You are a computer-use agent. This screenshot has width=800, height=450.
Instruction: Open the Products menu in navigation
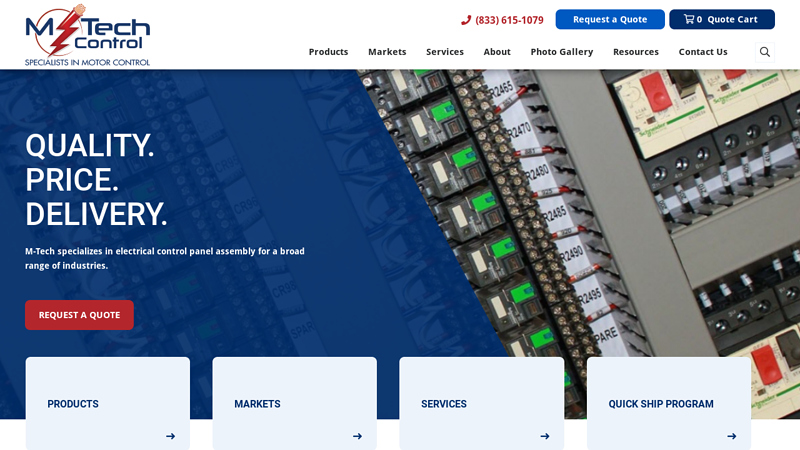[328, 52]
